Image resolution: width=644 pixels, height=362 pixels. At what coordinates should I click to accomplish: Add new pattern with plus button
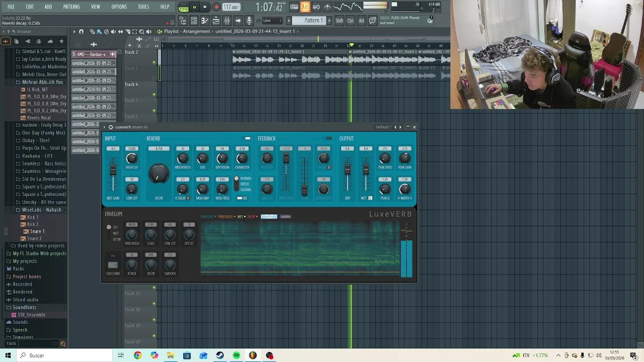click(330, 21)
